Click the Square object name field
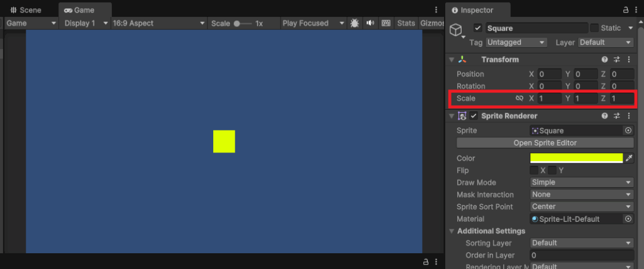This screenshot has width=644, height=269. click(536, 28)
